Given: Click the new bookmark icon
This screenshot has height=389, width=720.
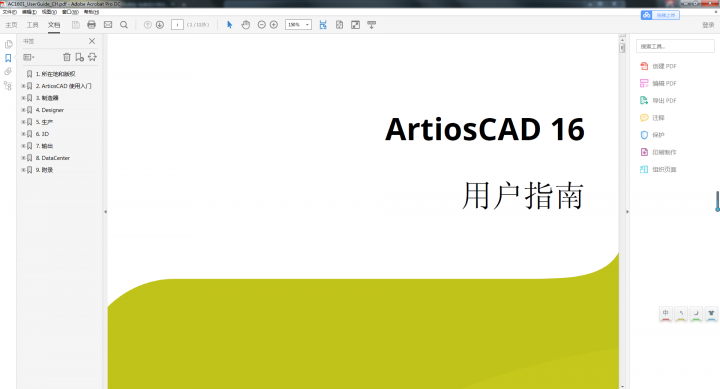Looking at the screenshot, I should click(x=79, y=57).
